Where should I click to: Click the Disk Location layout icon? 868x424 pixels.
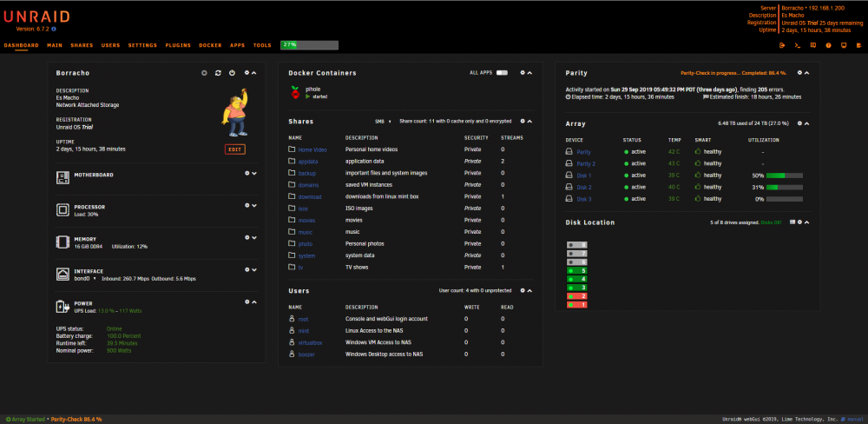pyautogui.click(x=792, y=222)
